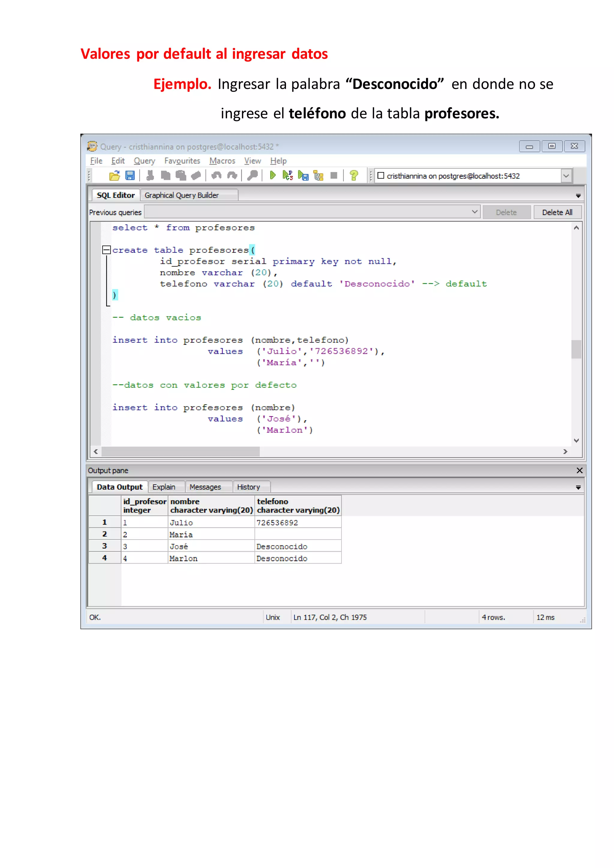Click the editor scroll right arrow
Image resolution: width=614 pixels, height=868 pixels.
click(x=565, y=451)
